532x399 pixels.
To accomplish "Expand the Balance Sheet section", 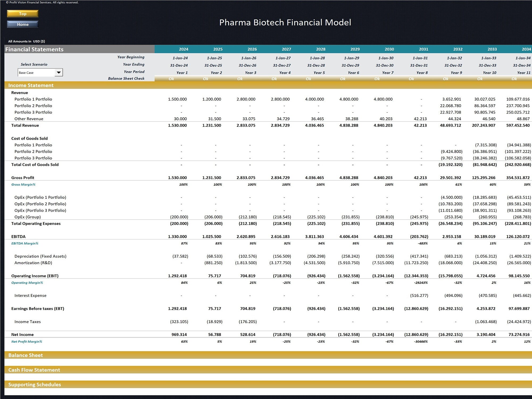I will click(x=26, y=355).
